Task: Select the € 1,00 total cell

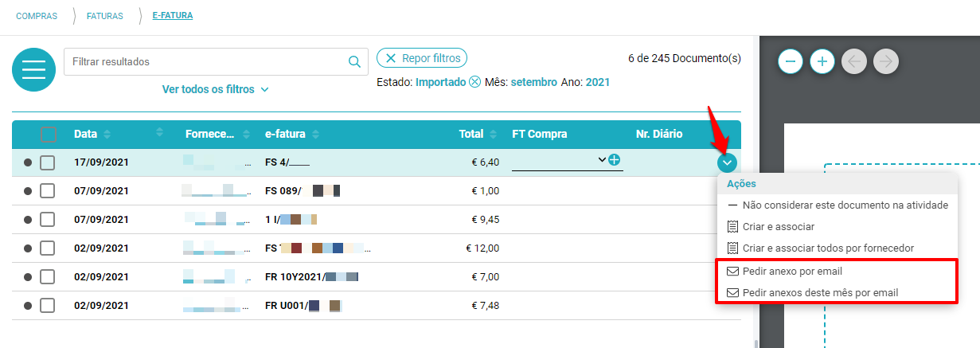Action: point(485,191)
